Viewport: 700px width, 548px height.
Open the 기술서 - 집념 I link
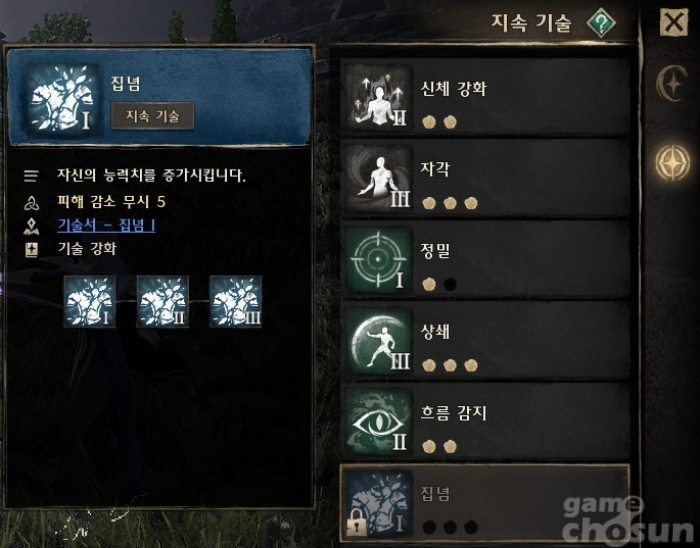point(106,225)
